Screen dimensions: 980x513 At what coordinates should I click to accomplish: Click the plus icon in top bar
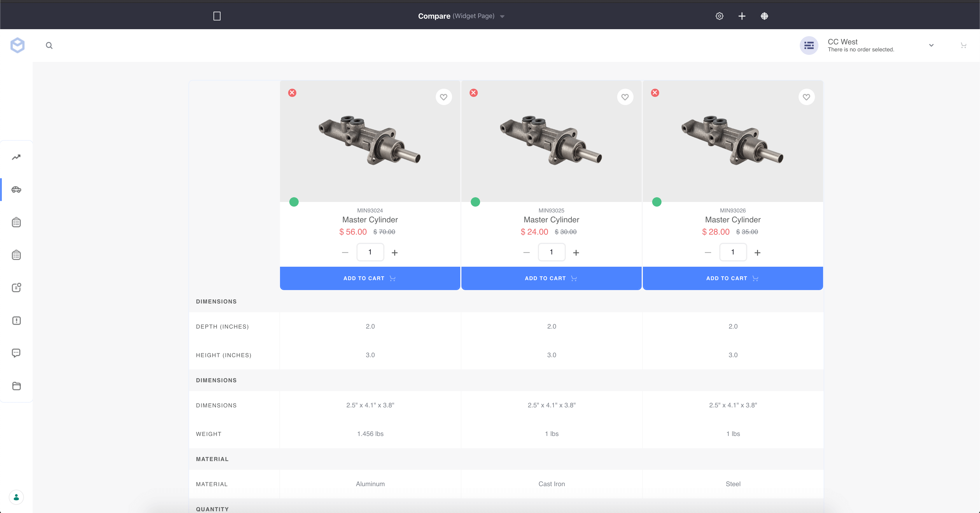coord(741,16)
